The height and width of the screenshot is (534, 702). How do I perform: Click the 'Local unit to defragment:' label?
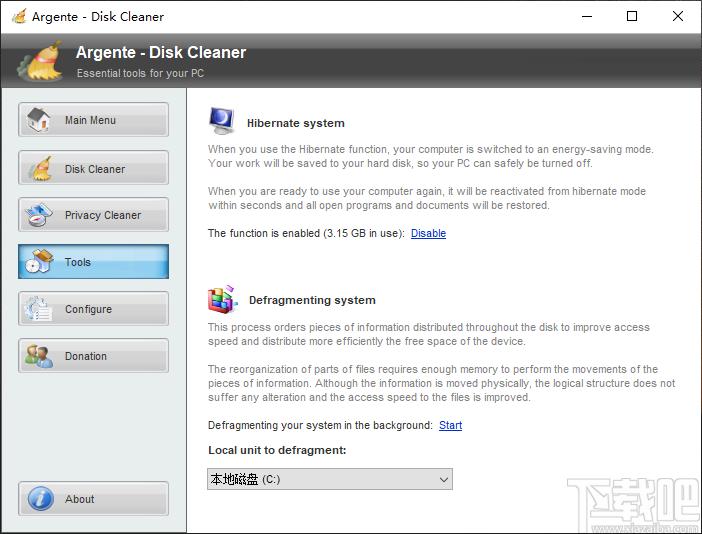point(277,450)
